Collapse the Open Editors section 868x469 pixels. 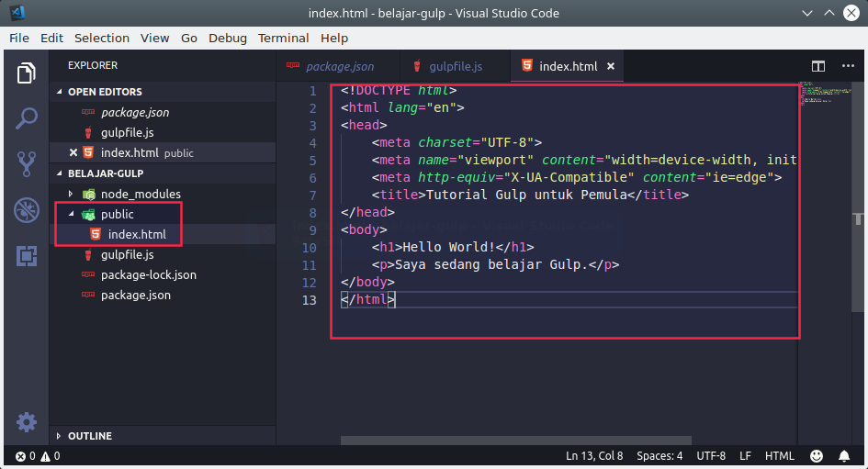pyautogui.click(x=59, y=92)
